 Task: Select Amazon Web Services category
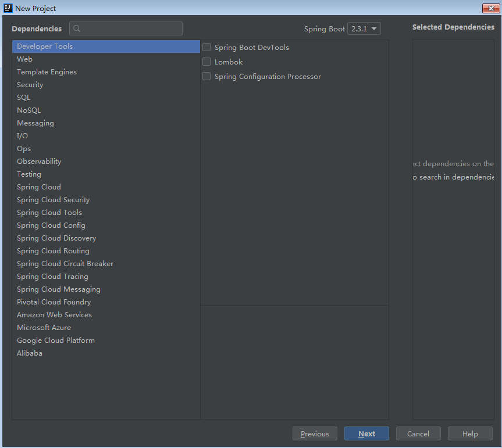click(x=106, y=315)
